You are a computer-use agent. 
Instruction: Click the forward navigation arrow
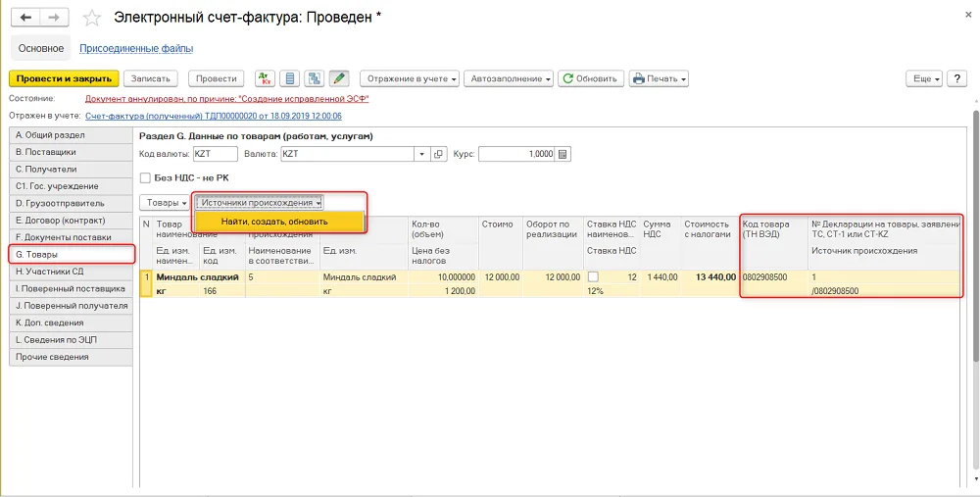click(x=54, y=18)
